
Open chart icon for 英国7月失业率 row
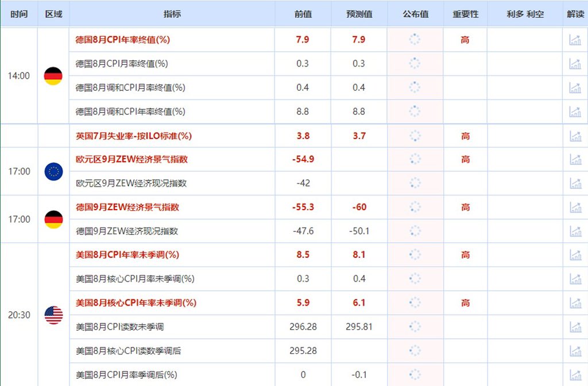click(575, 136)
